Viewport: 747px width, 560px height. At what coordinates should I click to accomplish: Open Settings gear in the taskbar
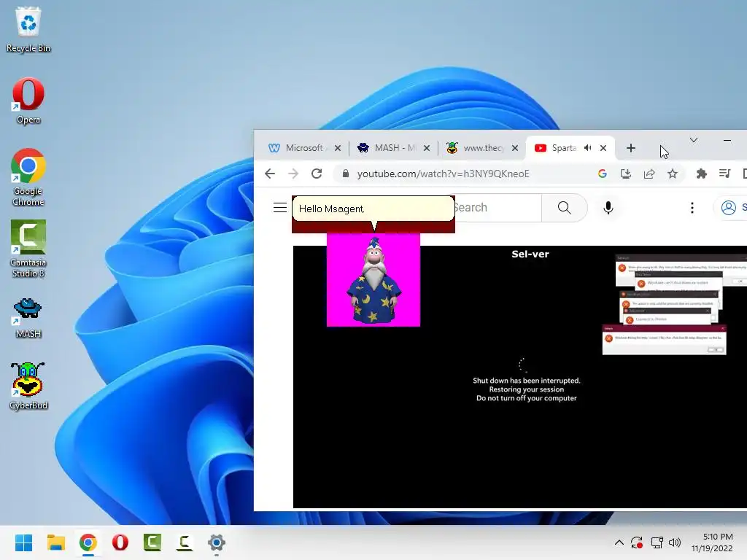(x=216, y=542)
